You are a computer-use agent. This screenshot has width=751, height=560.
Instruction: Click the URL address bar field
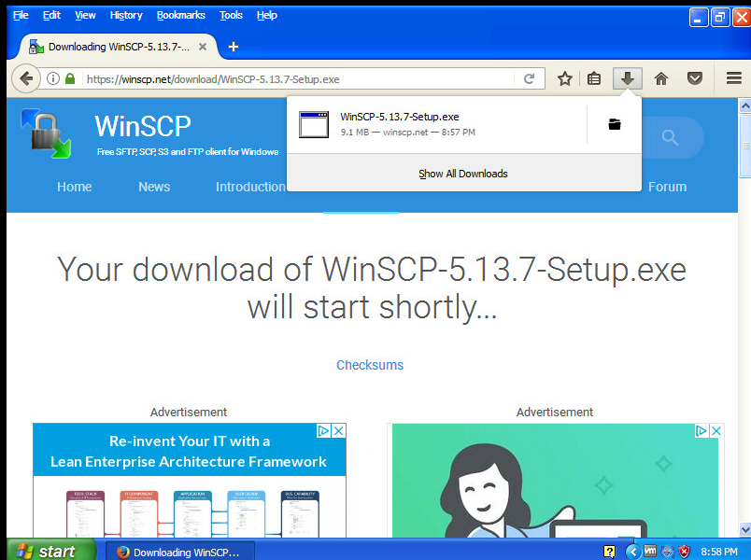299,79
